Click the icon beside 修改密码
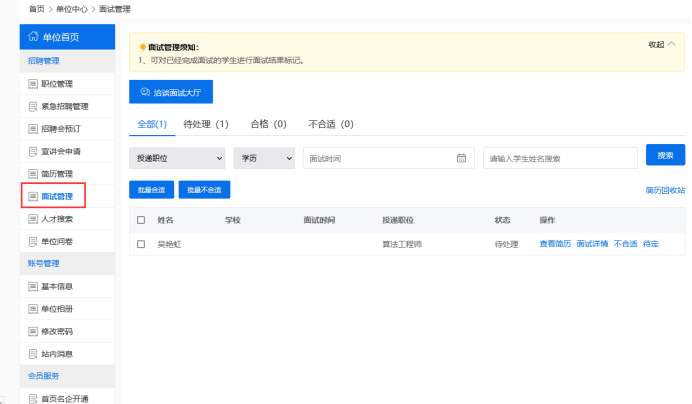 (x=33, y=332)
